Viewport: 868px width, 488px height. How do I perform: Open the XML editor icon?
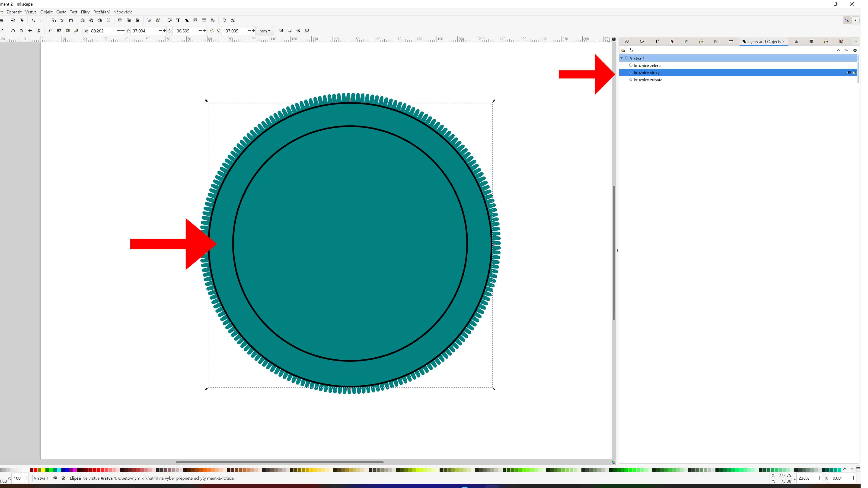click(195, 21)
